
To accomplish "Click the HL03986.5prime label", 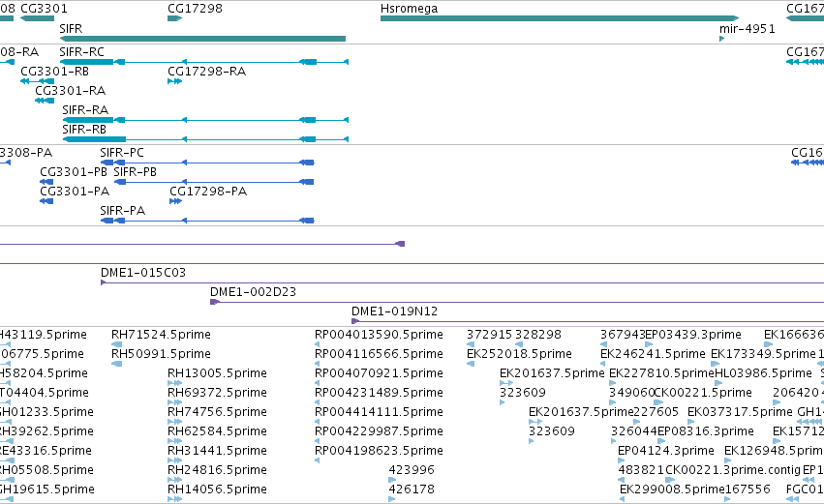I will click(764, 373).
